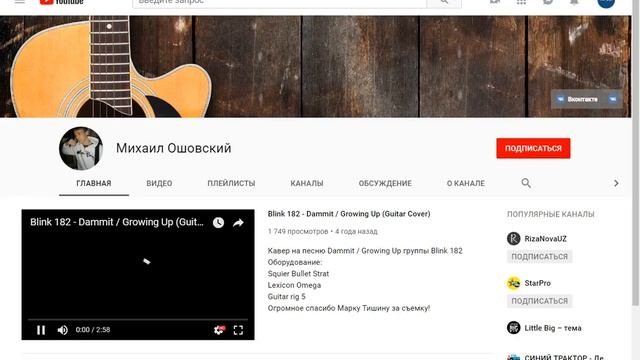Switch to the Плейлисты tab

click(x=231, y=183)
